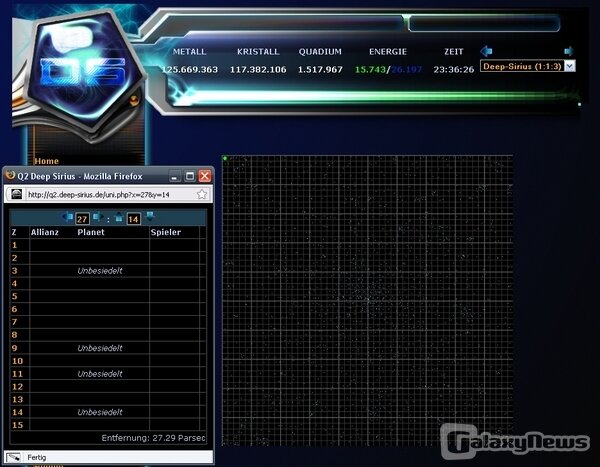
Task: Click the Firefox icon in the popup title bar
Action: (10, 175)
